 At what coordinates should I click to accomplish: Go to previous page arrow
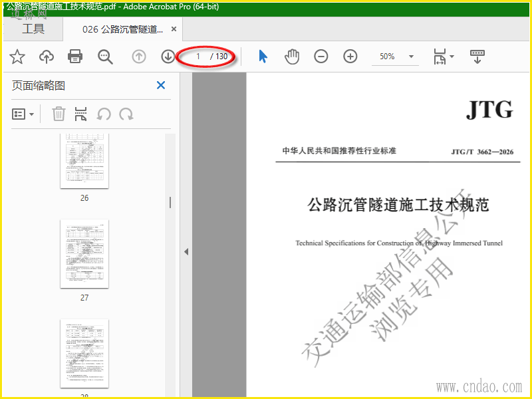[x=139, y=57]
